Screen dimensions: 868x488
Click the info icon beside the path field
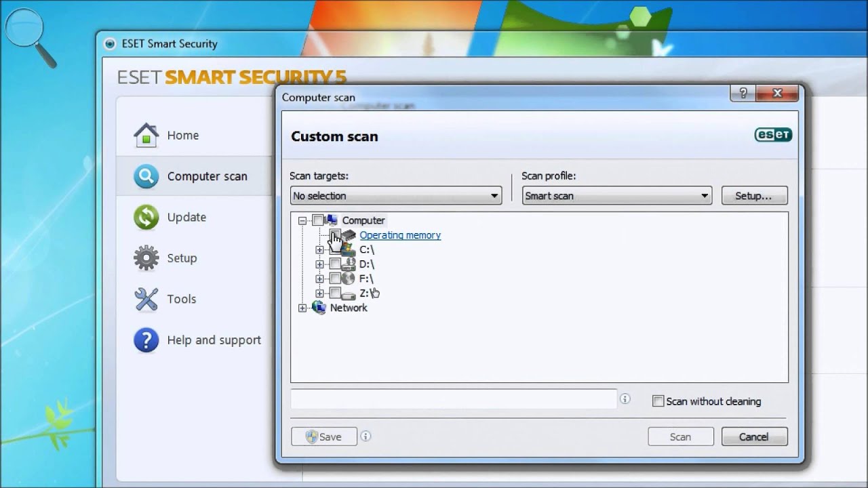(625, 399)
